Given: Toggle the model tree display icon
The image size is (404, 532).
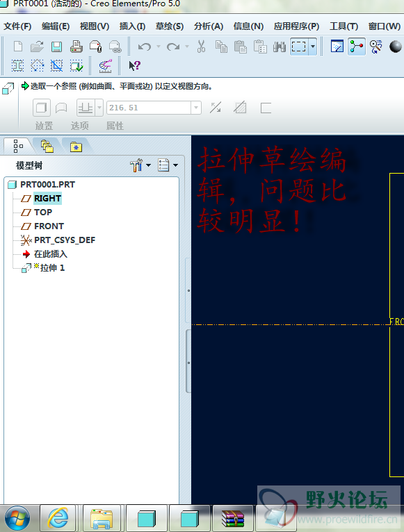Looking at the screenshot, I should [x=357, y=47].
